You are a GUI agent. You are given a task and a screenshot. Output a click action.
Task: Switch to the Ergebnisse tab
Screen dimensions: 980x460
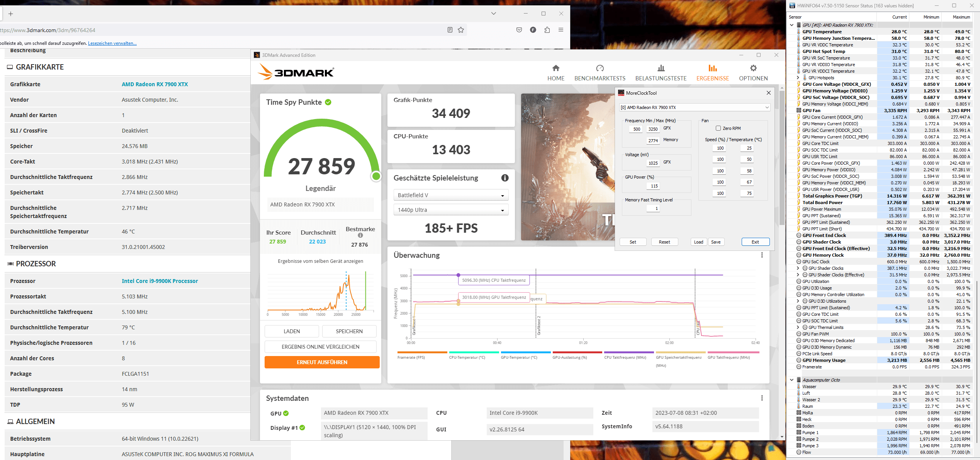tap(712, 72)
